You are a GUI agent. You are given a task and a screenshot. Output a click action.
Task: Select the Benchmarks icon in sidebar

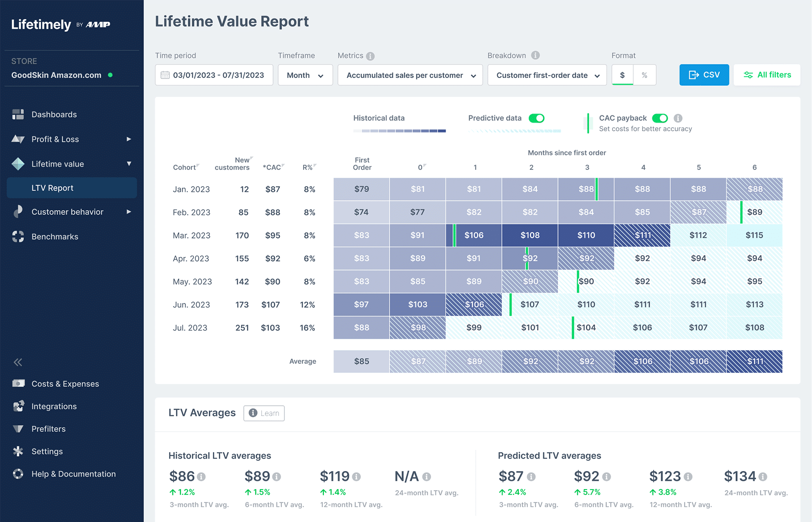coord(18,236)
